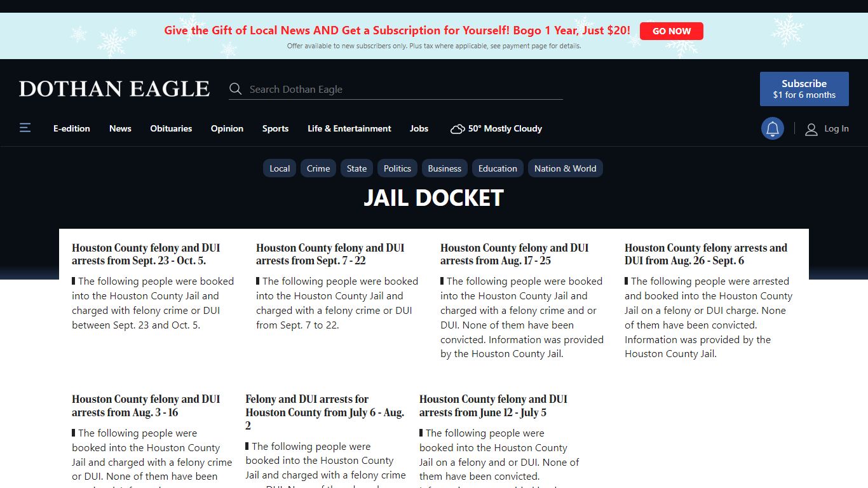Screen dimensions: 868x488
Task: Open the Jobs menu item
Action: pos(419,128)
